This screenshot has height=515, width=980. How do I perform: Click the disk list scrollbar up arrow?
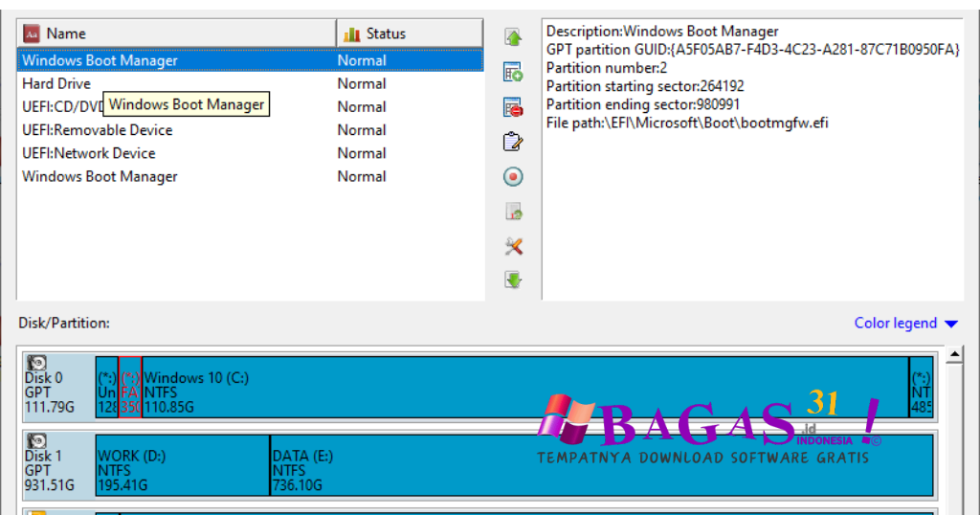(954, 356)
